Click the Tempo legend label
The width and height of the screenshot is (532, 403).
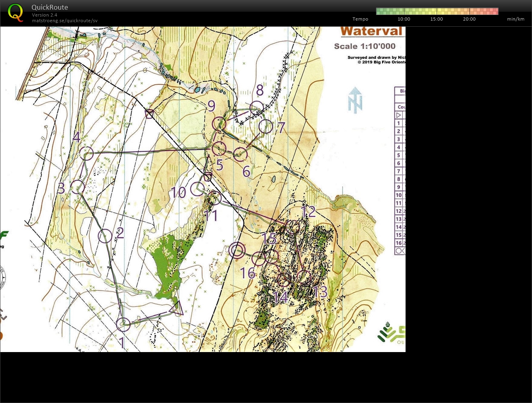coord(360,19)
